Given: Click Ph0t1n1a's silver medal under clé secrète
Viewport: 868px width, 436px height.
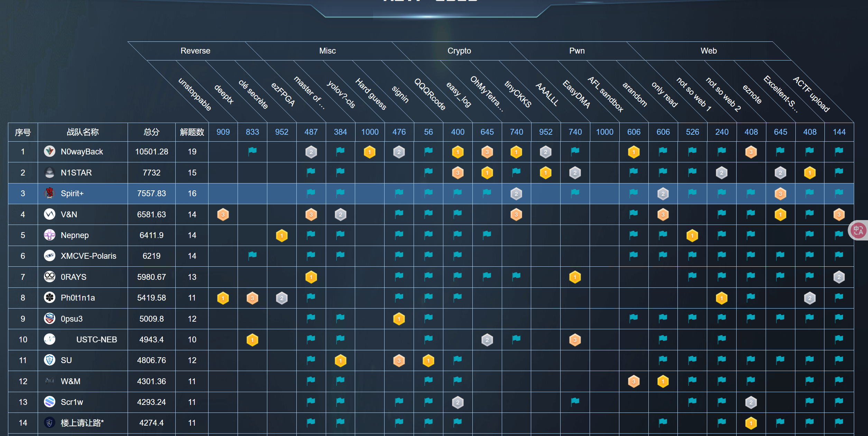Looking at the screenshot, I should 282,298.
